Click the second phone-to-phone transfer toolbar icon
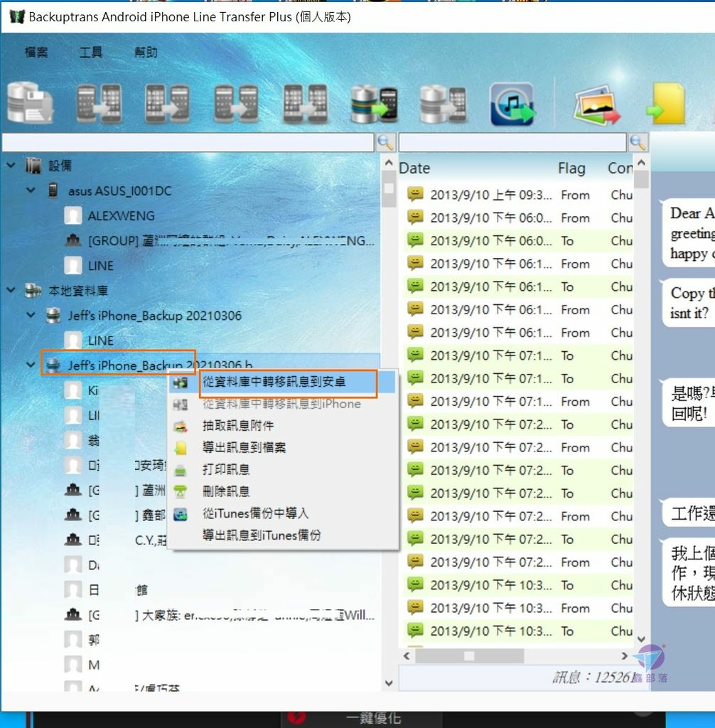 pos(167,103)
